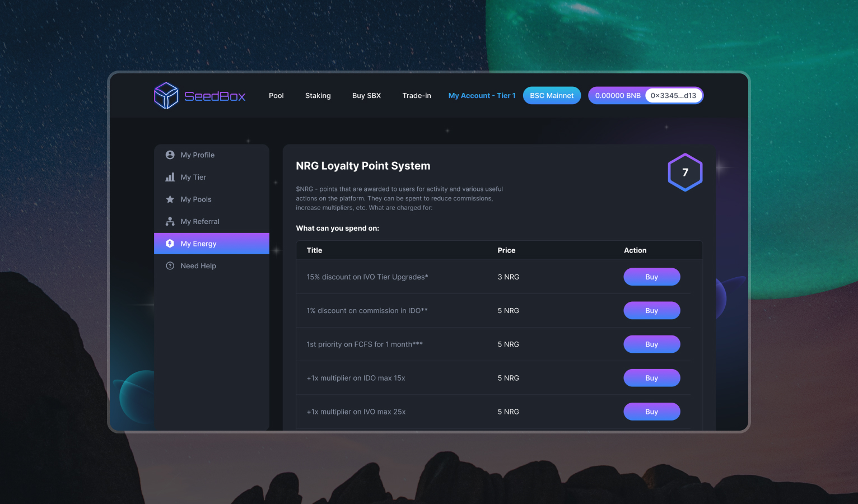Navigate to Trade-in

417,96
